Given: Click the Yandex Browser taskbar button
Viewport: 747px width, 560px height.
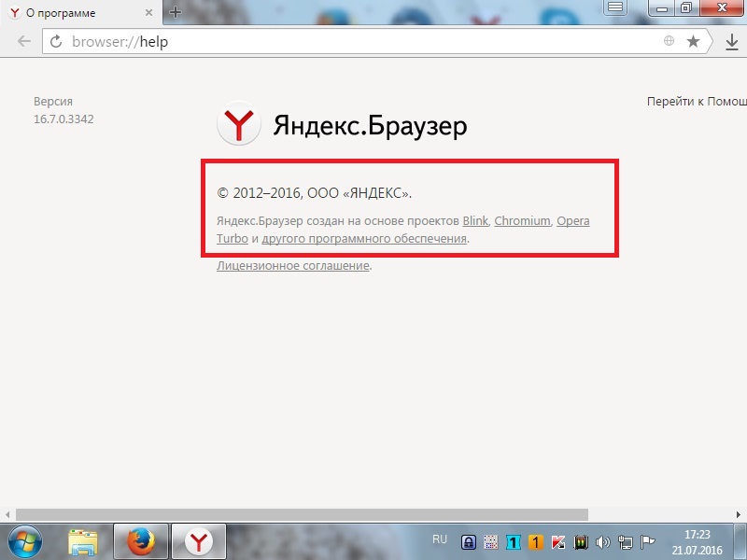Looking at the screenshot, I should (x=199, y=541).
